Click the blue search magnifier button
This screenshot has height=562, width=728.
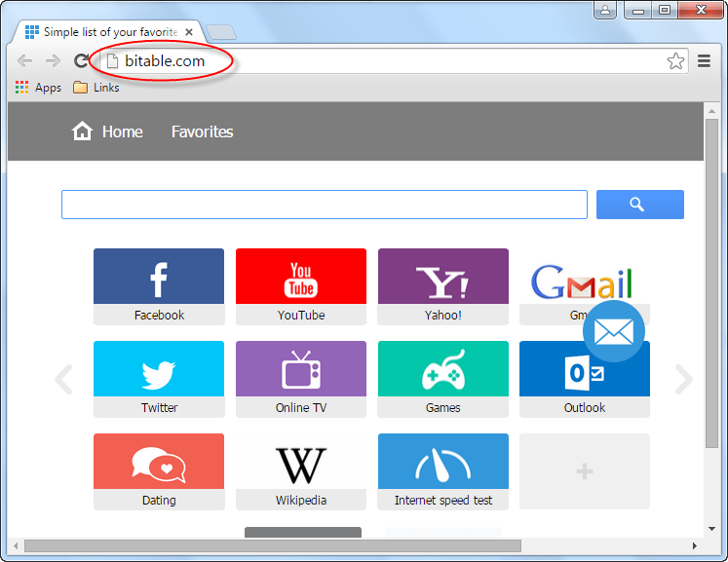639,205
